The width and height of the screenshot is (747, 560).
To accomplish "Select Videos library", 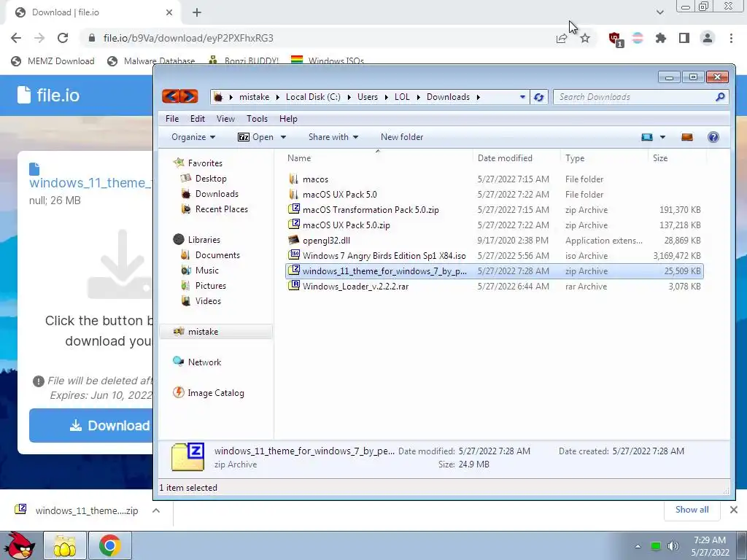I will click(201, 301).
